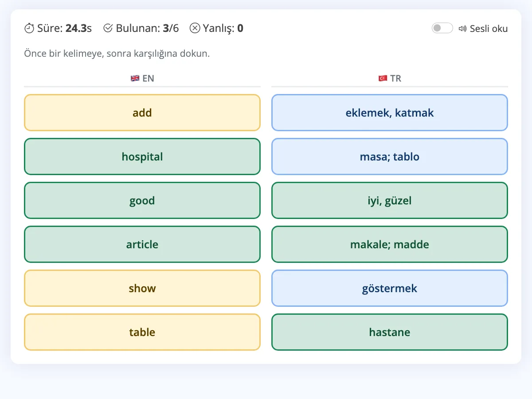Click the stopwatch icon next to Süre
532x399 pixels.
tap(29, 28)
